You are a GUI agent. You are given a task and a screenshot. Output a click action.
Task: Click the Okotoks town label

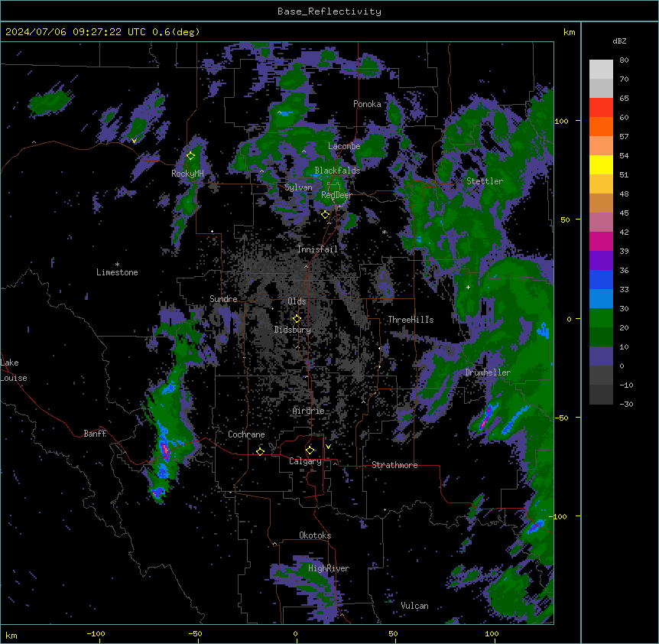point(315,535)
